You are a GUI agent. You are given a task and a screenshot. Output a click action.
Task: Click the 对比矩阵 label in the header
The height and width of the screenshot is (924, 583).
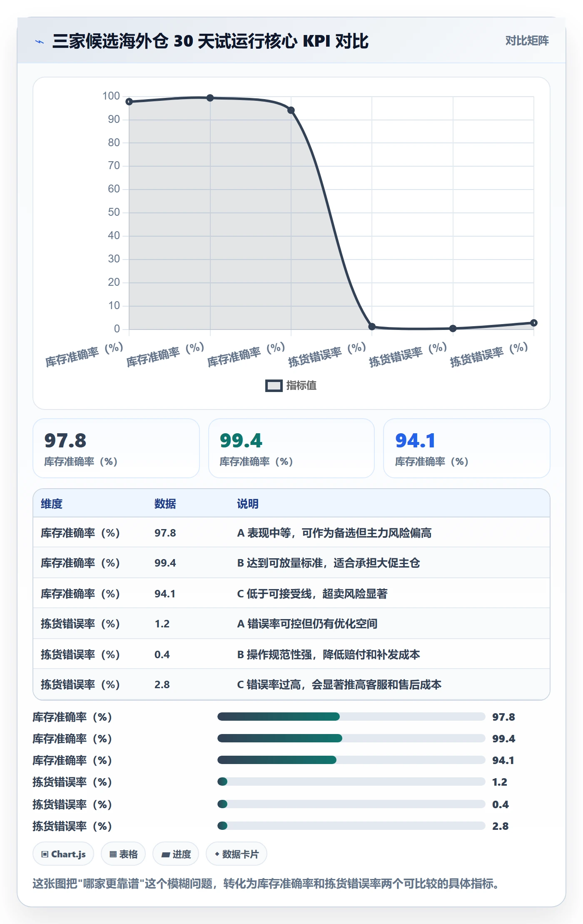[527, 40]
